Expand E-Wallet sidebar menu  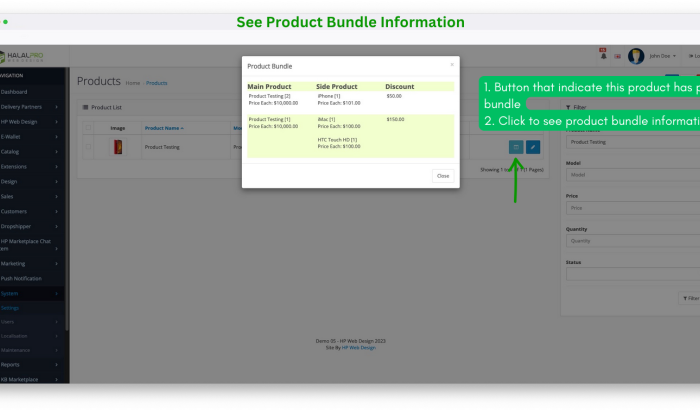(31, 137)
